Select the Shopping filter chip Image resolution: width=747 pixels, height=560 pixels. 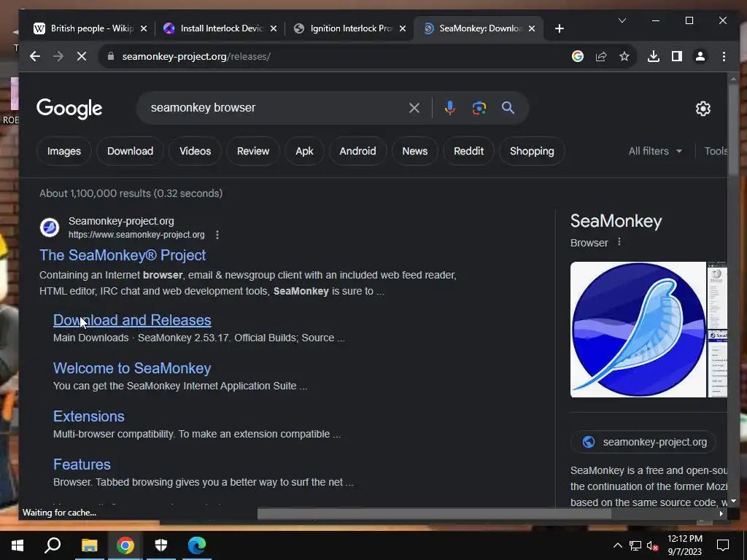(532, 151)
